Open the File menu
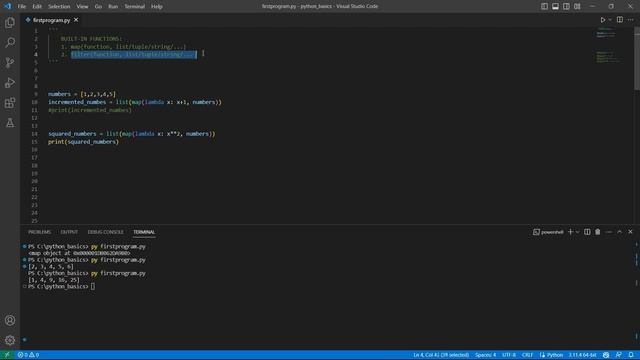This screenshot has width=640, height=360. [21, 7]
